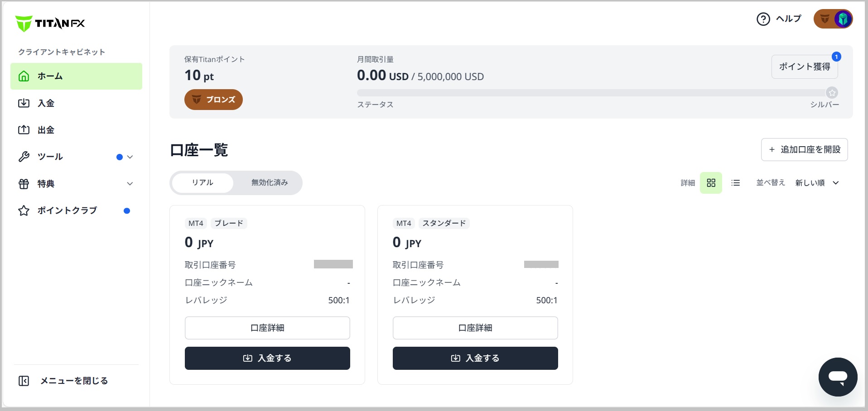
Task: Open the deposit page from sidebar
Action: pyautogui.click(x=46, y=103)
